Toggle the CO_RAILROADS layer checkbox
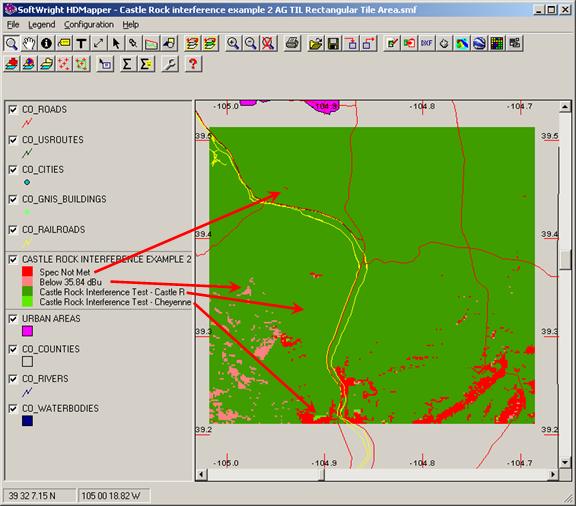The width and height of the screenshot is (576, 506). (x=13, y=230)
